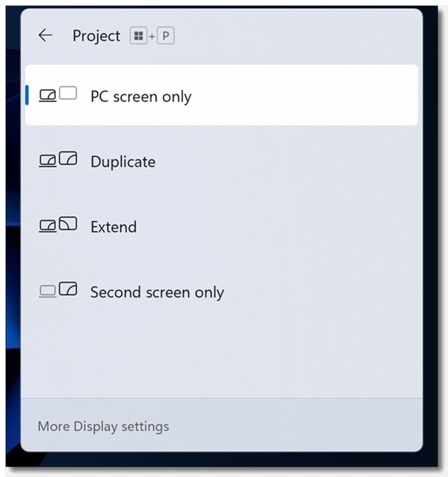
Task: Click the plus sign between shortcut keys
Action: (x=152, y=37)
